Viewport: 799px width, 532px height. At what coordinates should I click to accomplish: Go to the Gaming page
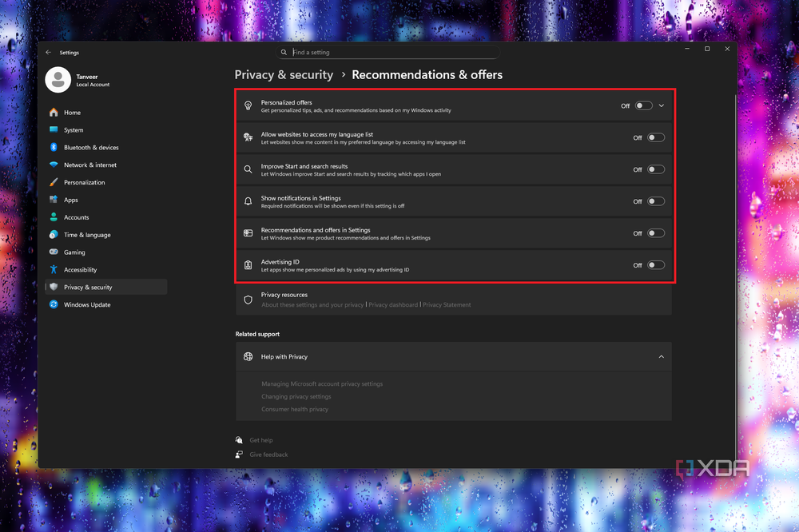coord(106,252)
